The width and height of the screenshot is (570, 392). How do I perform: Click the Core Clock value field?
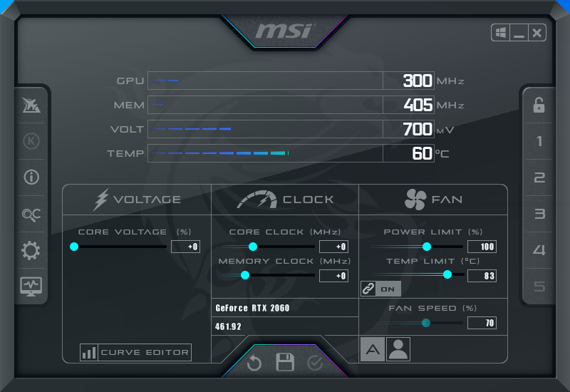(333, 247)
